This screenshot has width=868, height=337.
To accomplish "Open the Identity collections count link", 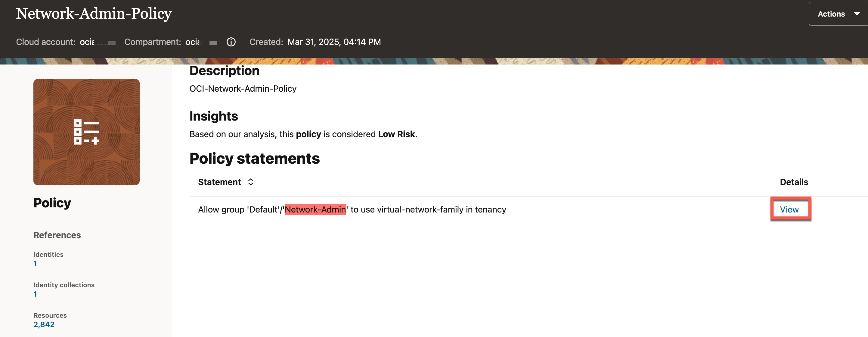I will point(35,294).
